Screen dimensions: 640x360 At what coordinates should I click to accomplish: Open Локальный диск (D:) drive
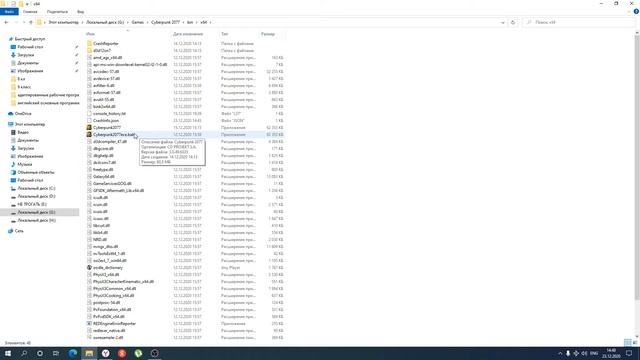click(36, 197)
